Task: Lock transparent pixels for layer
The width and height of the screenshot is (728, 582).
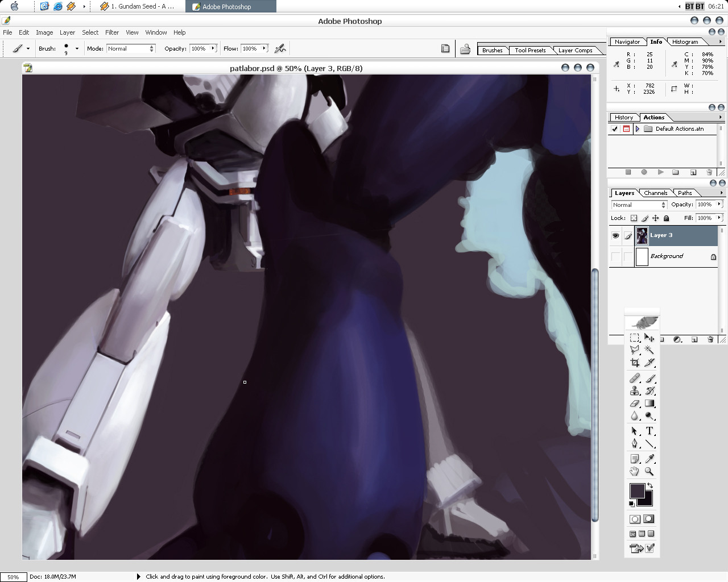Action: (634, 218)
